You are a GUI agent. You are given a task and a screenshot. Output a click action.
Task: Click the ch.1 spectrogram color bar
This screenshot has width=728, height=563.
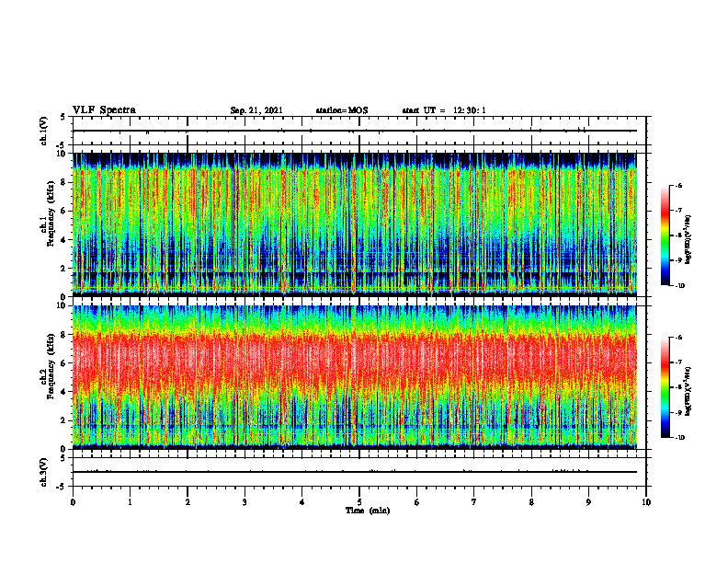(x=665, y=236)
